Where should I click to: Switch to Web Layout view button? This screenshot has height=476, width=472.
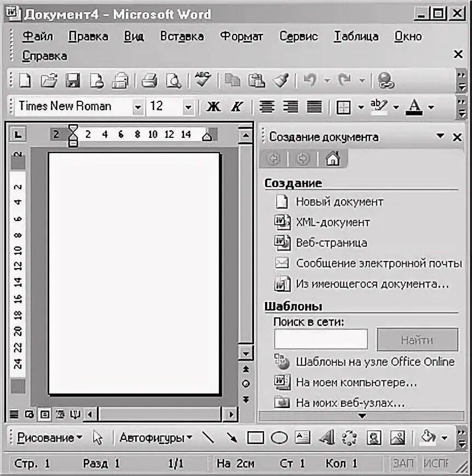(x=30, y=414)
